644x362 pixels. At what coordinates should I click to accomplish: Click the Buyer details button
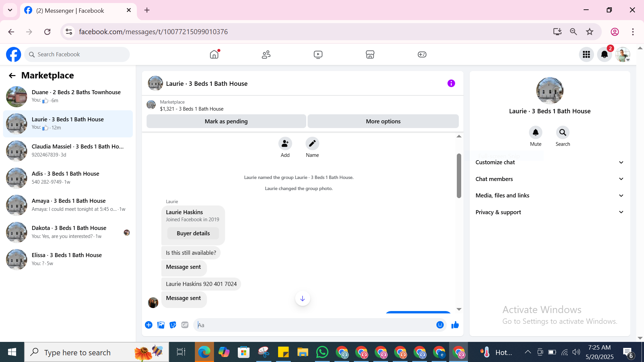(x=193, y=233)
